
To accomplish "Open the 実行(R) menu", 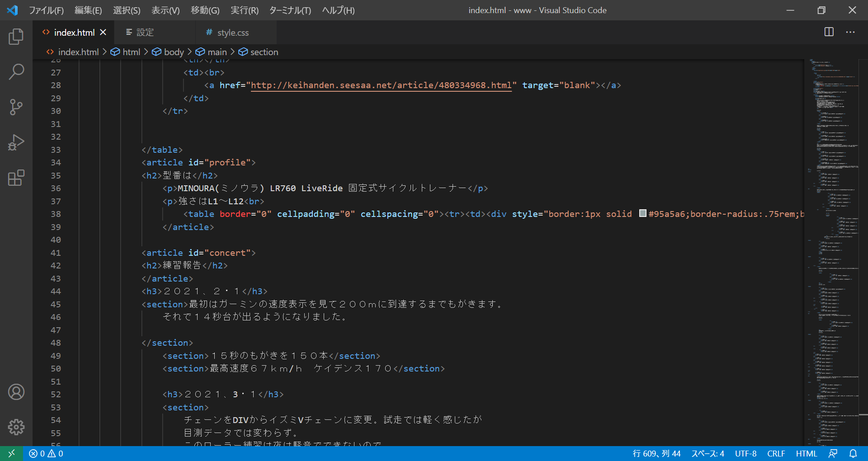I will (245, 10).
